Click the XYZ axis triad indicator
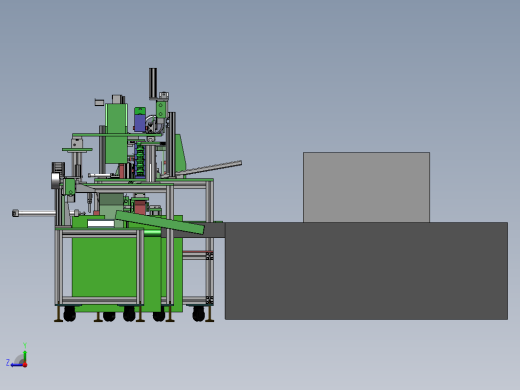The height and width of the screenshot is (390, 520). point(17,356)
